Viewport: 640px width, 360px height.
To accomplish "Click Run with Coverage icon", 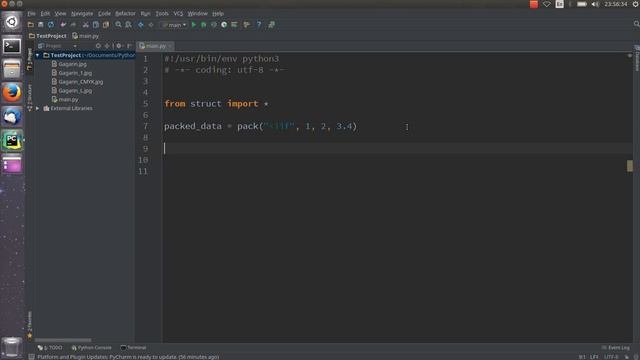I will point(213,25).
